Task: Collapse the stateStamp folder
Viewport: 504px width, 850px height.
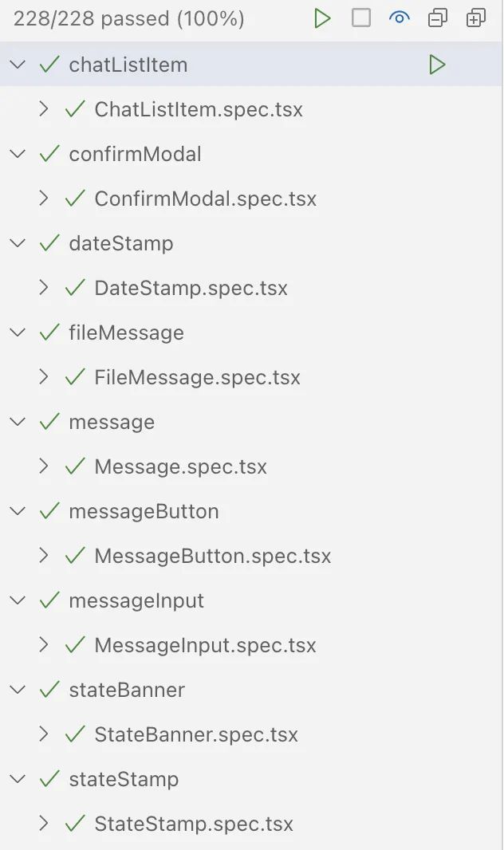Action: pos(18,779)
